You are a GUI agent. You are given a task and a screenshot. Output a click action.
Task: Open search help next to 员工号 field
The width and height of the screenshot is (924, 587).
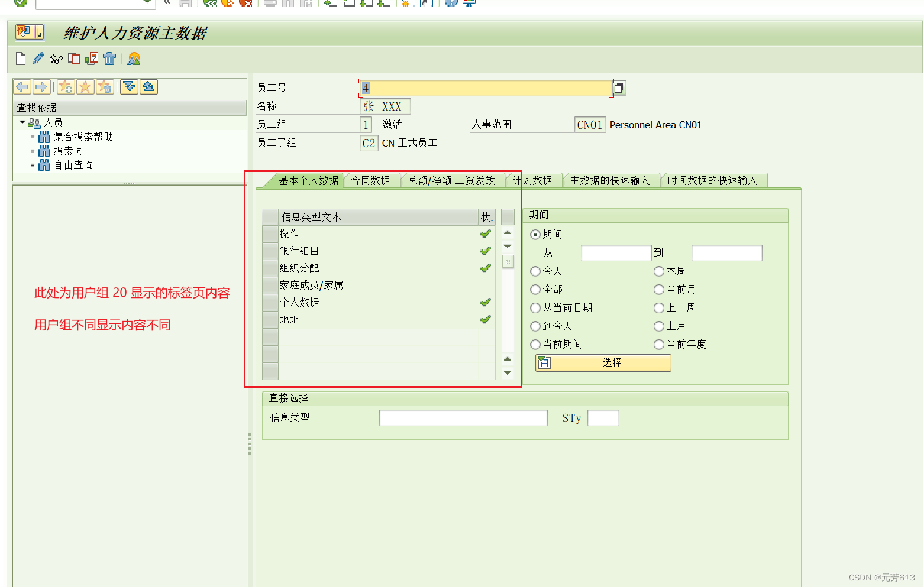tap(619, 88)
